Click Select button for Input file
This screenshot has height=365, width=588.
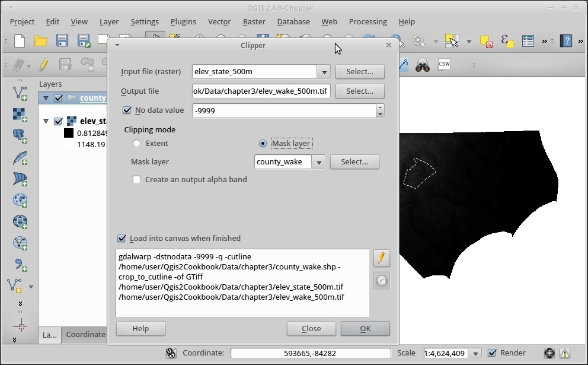pyautogui.click(x=360, y=71)
